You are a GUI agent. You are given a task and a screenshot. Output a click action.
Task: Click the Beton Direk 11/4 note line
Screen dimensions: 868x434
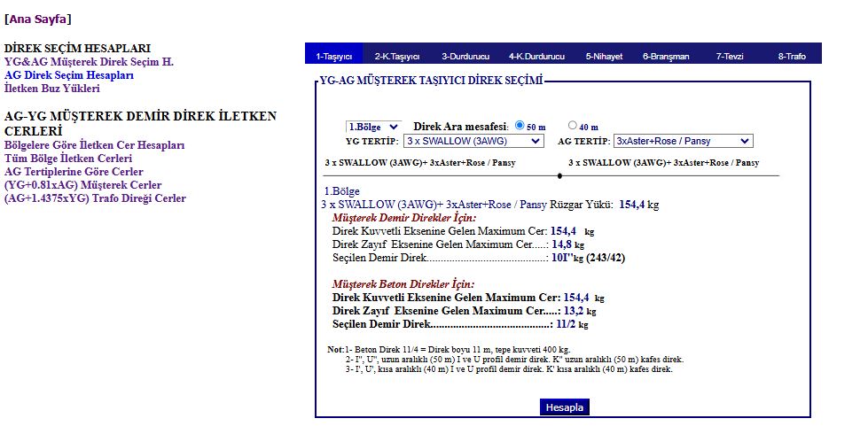pos(457,350)
